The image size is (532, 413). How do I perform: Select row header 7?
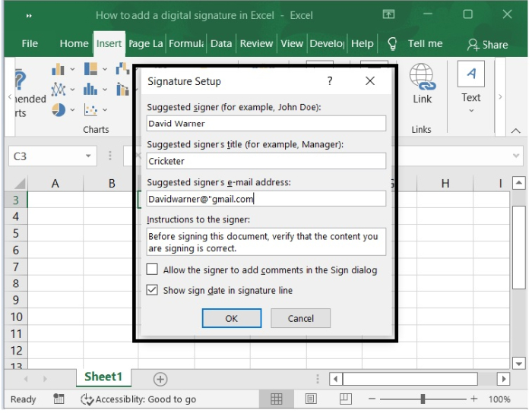pos(16,266)
